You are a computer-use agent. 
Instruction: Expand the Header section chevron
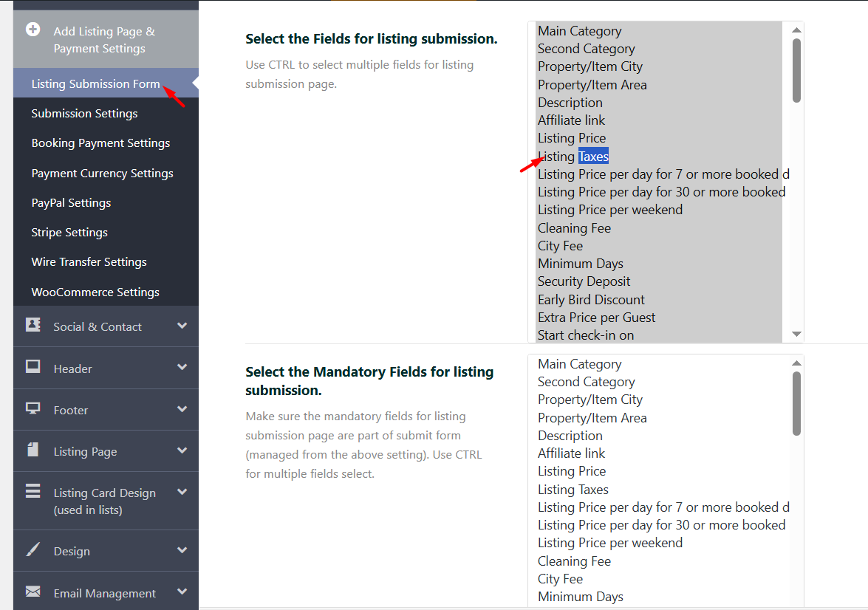[x=182, y=367]
